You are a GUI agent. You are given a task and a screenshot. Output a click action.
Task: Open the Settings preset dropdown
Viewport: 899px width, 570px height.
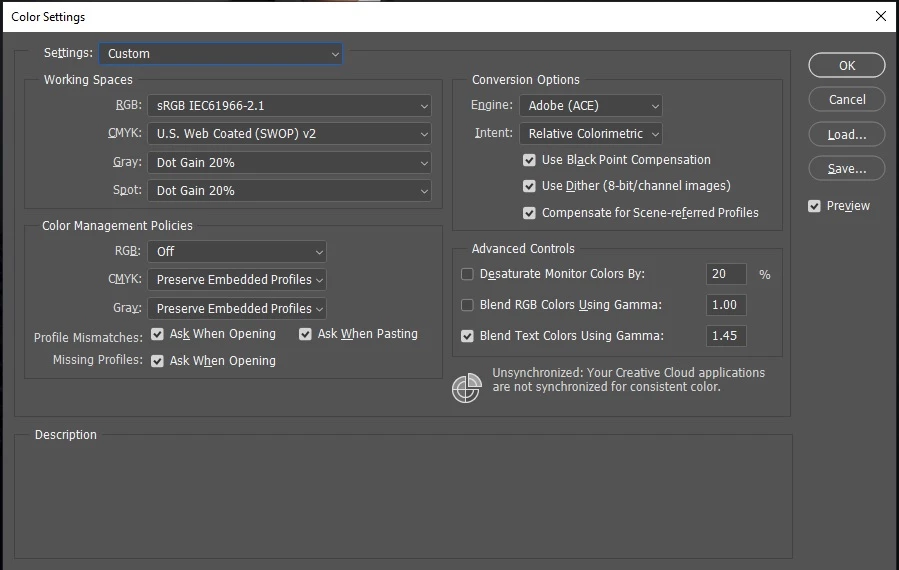click(x=221, y=54)
